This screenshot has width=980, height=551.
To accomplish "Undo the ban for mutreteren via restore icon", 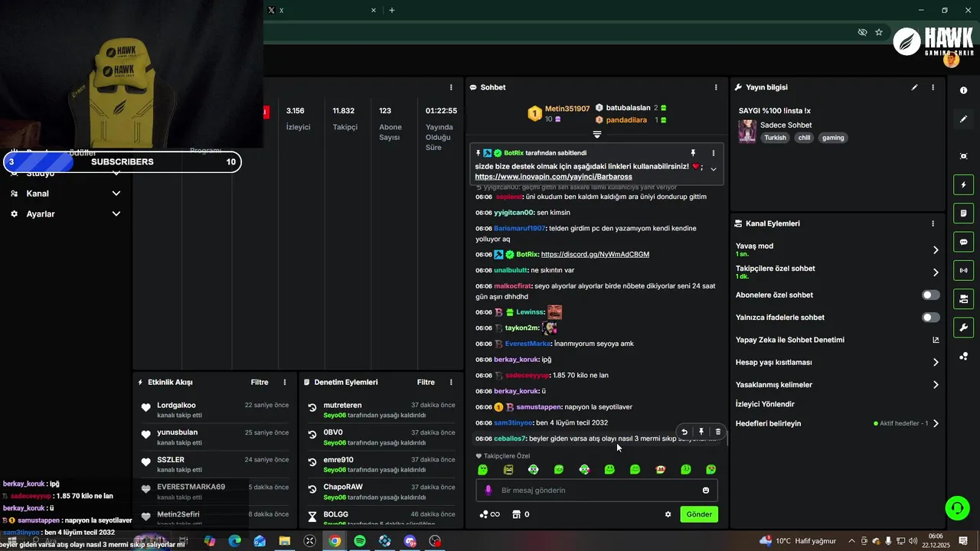I will (x=312, y=409).
